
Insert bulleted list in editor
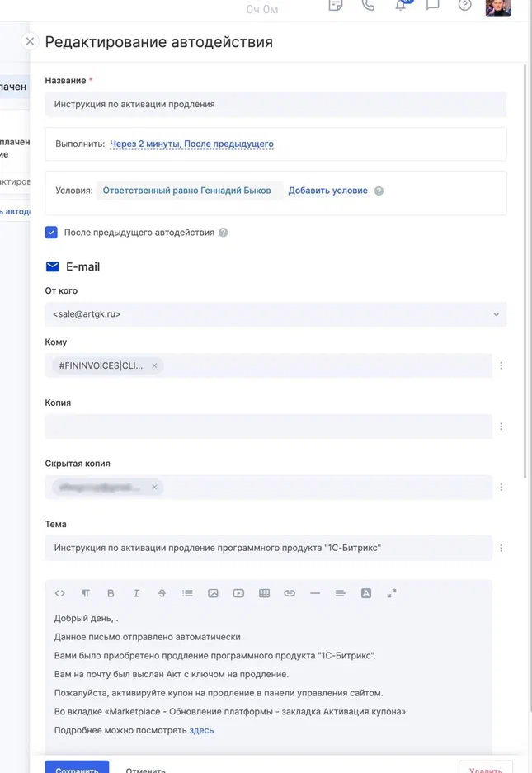[x=187, y=593]
